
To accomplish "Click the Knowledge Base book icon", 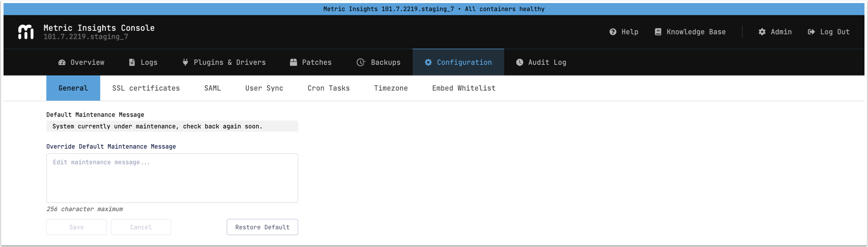I will point(658,32).
